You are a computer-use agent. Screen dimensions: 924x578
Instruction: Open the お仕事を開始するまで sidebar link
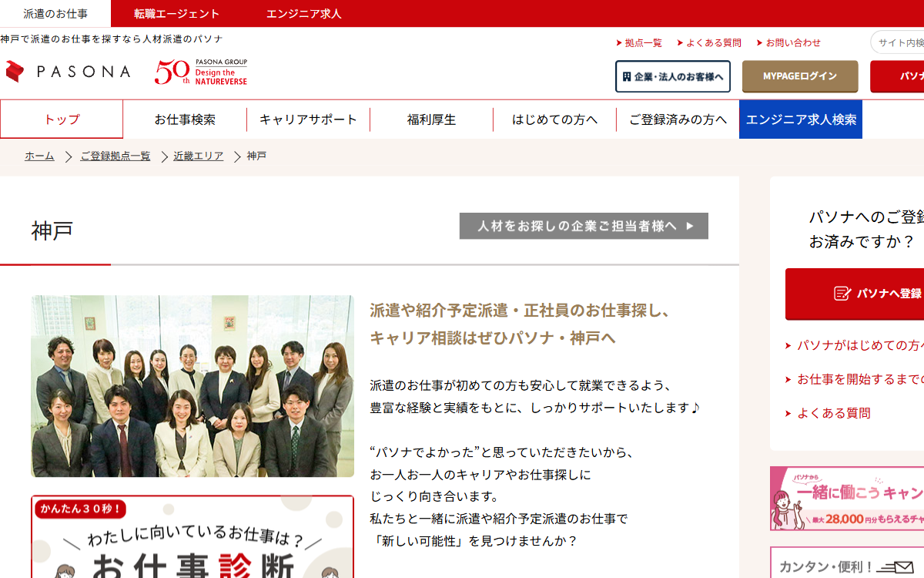coord(855,379)
